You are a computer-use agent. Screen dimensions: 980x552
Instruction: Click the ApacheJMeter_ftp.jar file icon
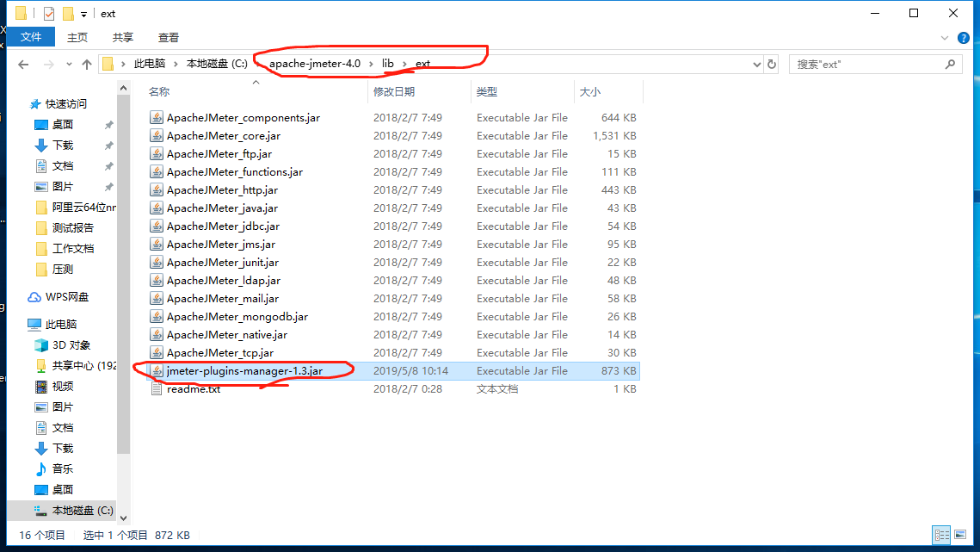pos(157,154)
